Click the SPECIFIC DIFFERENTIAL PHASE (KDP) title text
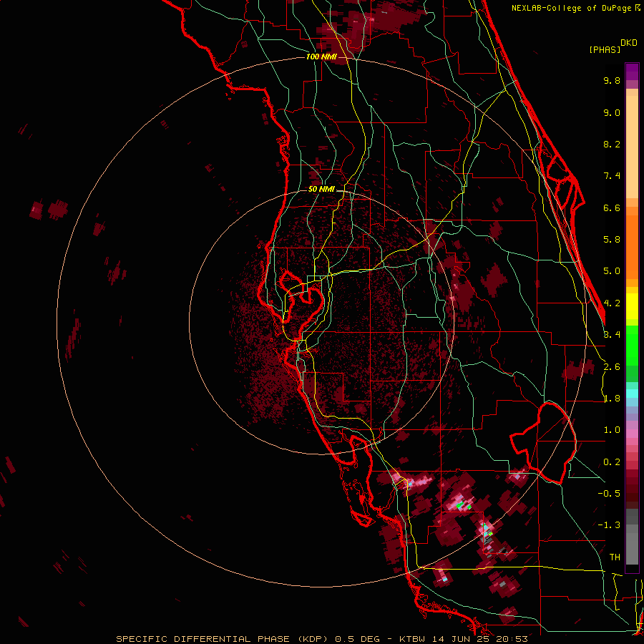Image resolution: width=644 pixels, height=644 pixels. (x=223, y=639)
